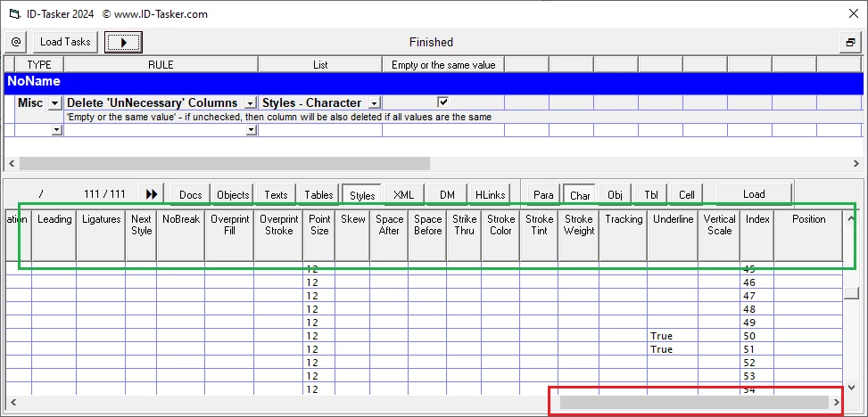The width and height of the screenshot is (868, 417).
Task: Open the Misc type dropdown
Action: (x=54, y=103)
